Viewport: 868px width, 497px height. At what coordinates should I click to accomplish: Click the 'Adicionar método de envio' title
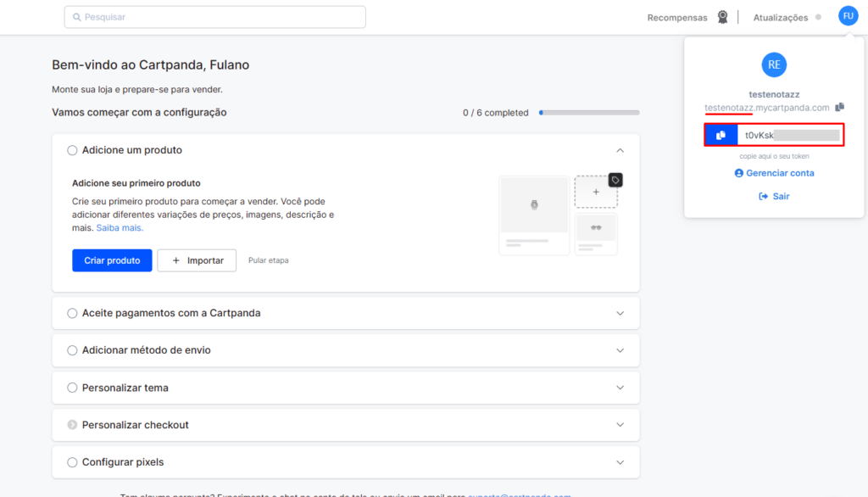coord(146,350)
